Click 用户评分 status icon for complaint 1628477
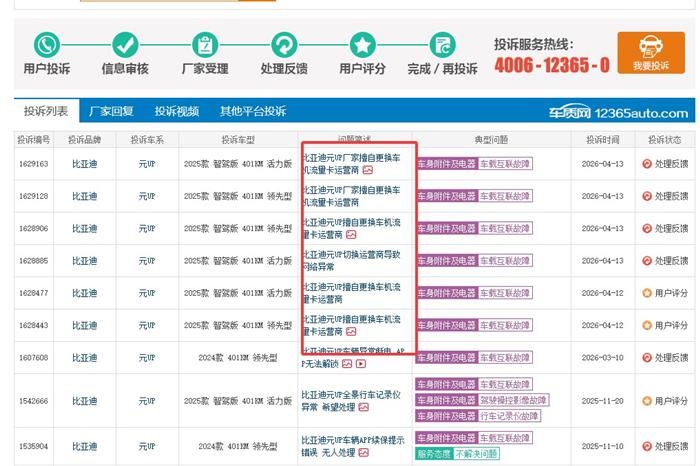This screenshot has width=700, height=466. (647, 293)
